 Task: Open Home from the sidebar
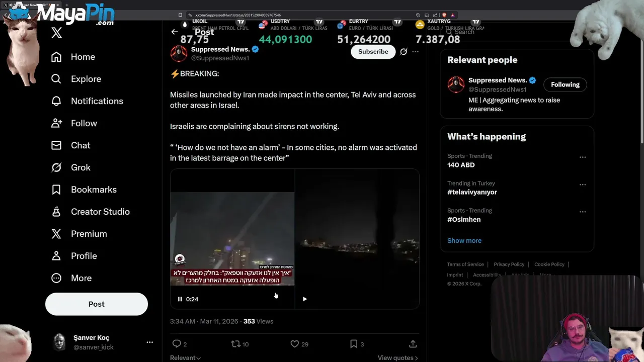(73, 57)
